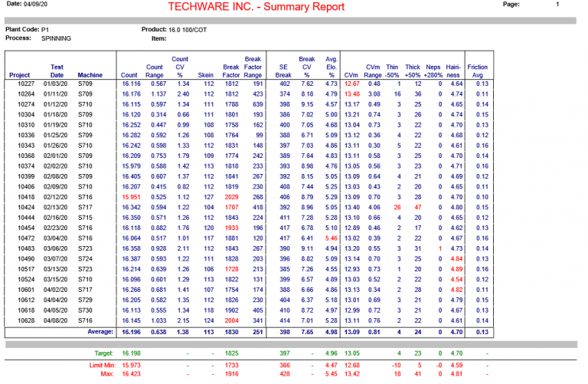Click the red hairiness value 4.89
The height and width of the screenshot is (384, 588).
pyautogui.click(x=456, y=269)
